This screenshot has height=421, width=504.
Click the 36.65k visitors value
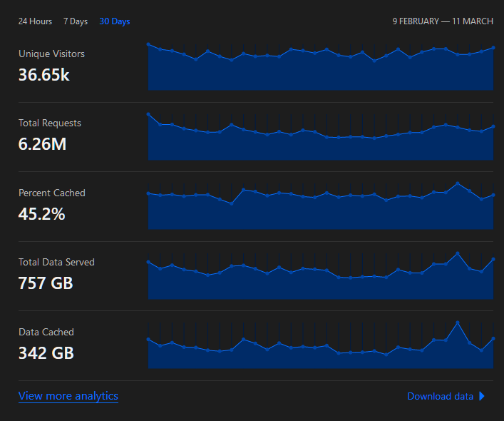click(x=44, y=74)
